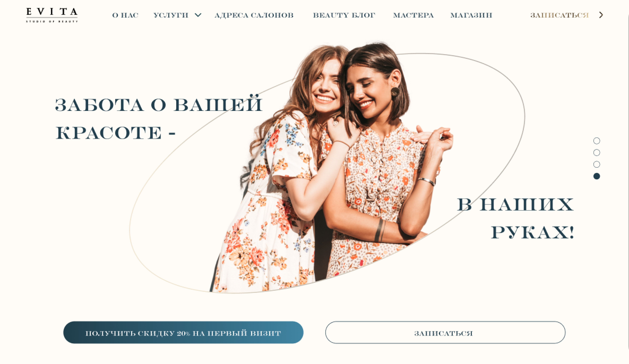Click the EVITA Studio of Beauty logo
This screenshot has width=629, height=364.
52,15
